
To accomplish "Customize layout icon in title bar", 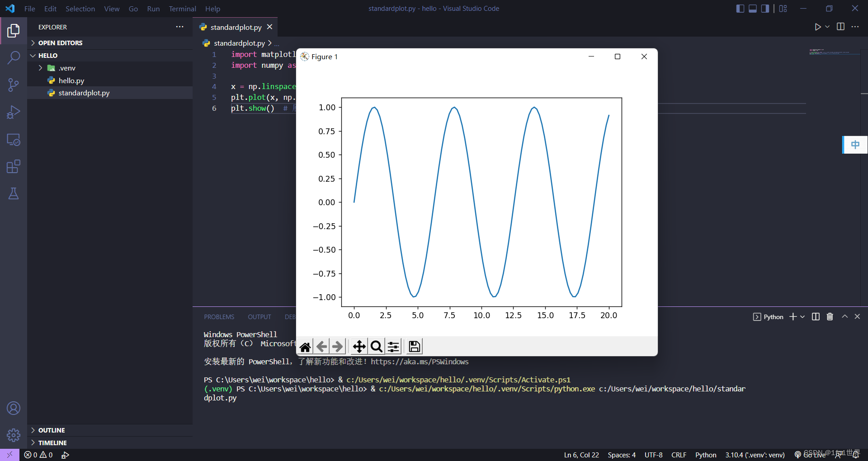I will coord(783,9).
